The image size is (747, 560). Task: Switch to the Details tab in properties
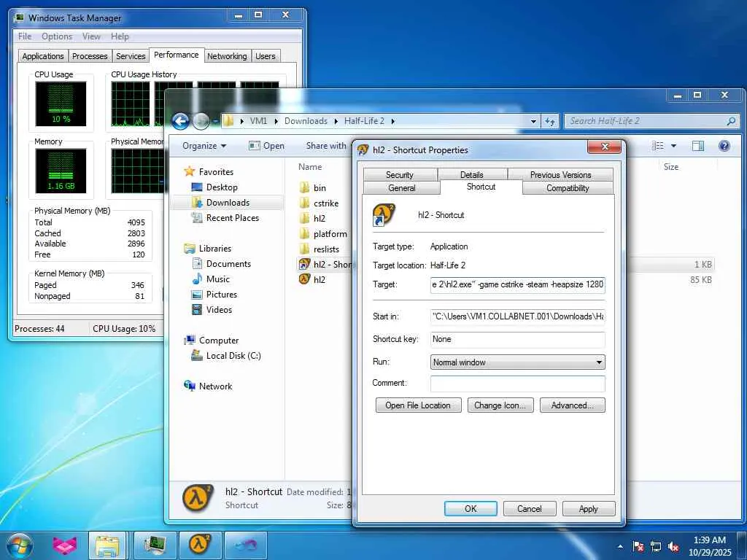[x=472, y=175]
